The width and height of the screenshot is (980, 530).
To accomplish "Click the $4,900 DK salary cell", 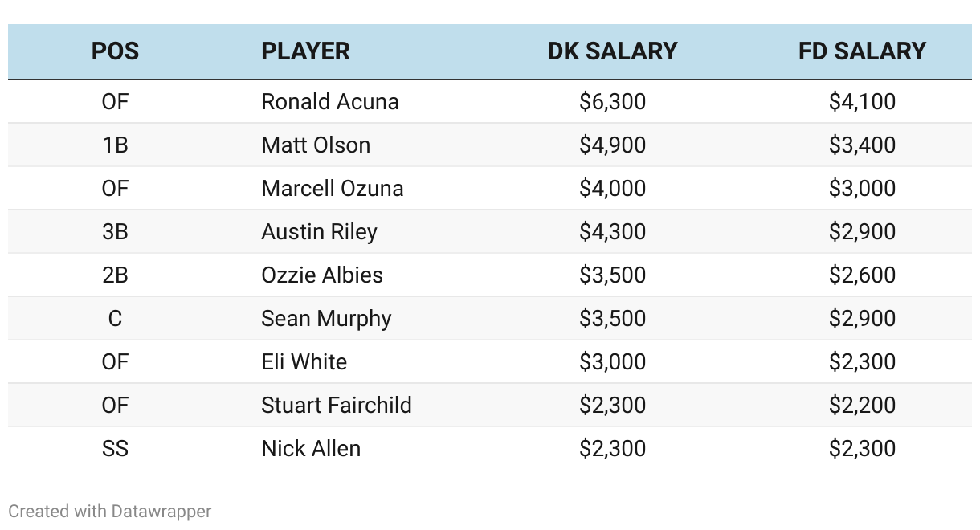I will [x=612, y=145].
